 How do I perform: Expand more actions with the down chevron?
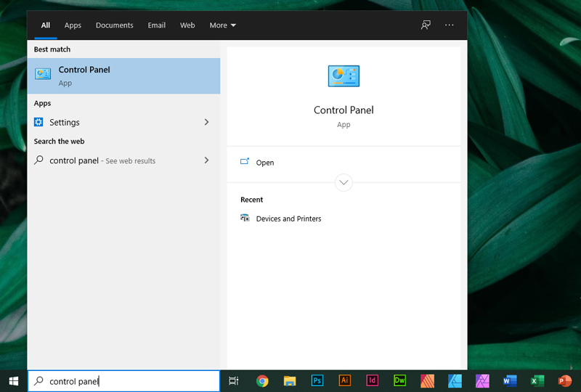[344, 182]
